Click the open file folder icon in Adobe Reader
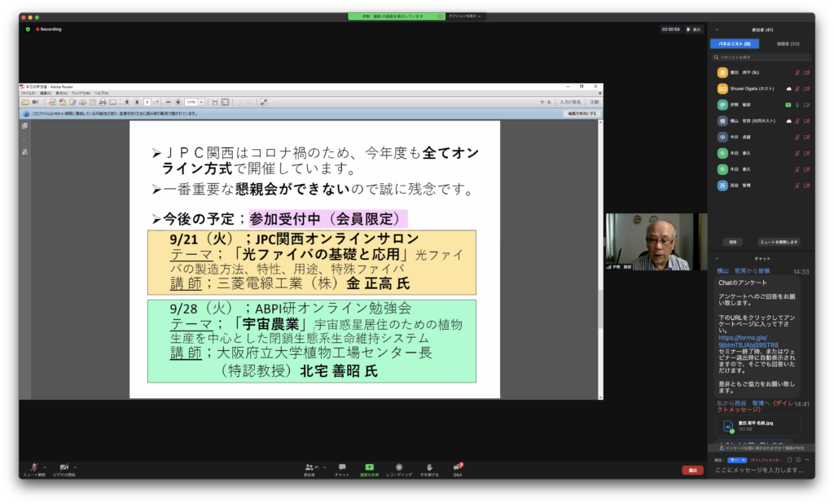 [x=25, y=102]
